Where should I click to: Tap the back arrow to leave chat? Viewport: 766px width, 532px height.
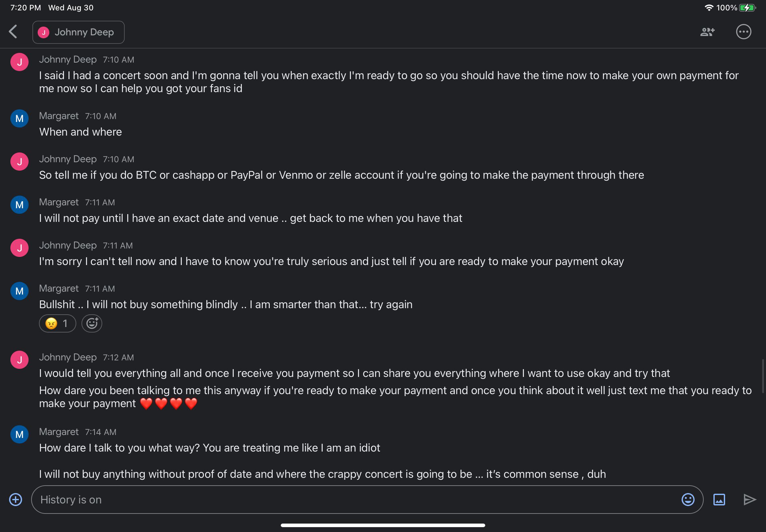pyautogui.click(x=13, y=32)
